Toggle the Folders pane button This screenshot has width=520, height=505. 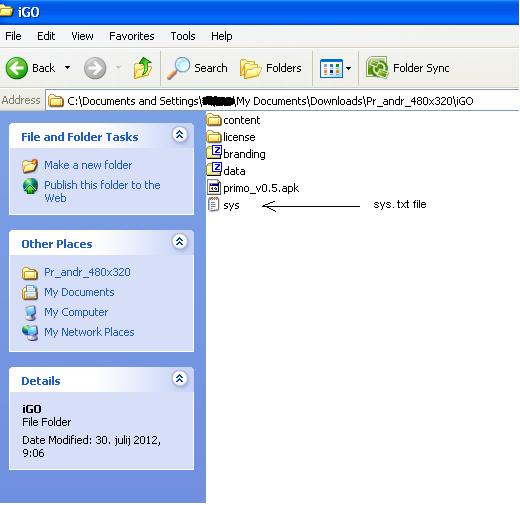271,68
